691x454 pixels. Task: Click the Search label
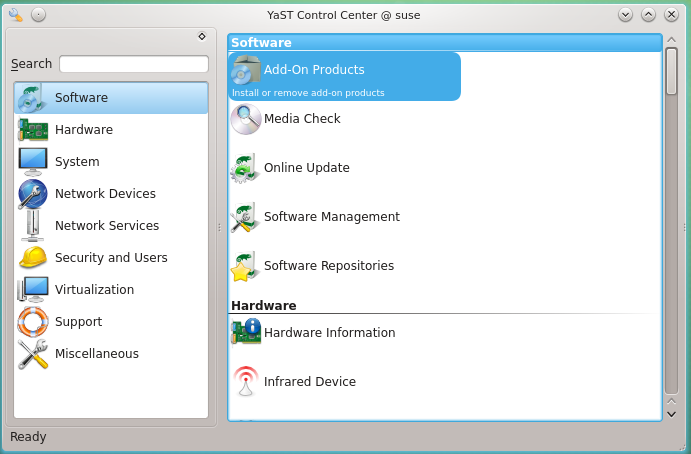31,64
